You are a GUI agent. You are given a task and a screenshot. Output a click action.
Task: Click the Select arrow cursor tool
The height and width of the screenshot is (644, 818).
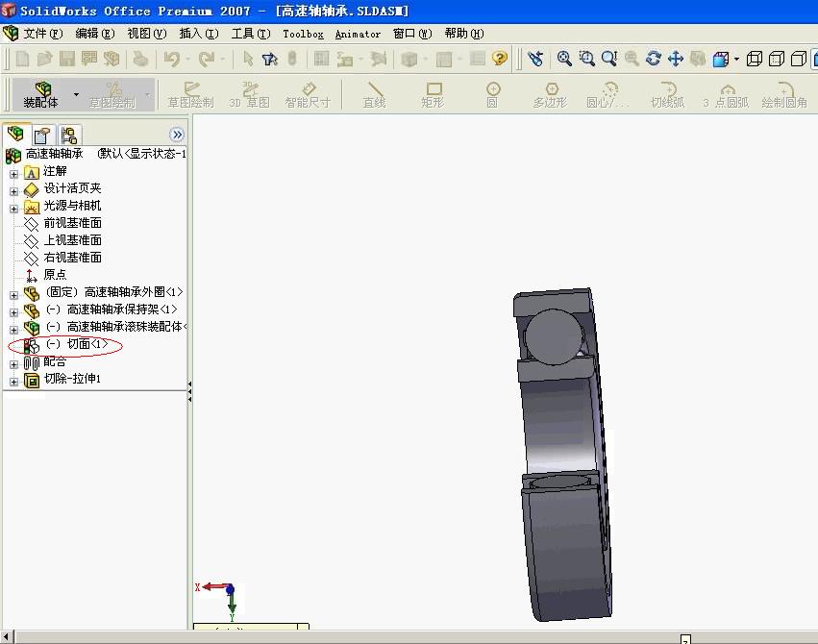coord(248,59)
